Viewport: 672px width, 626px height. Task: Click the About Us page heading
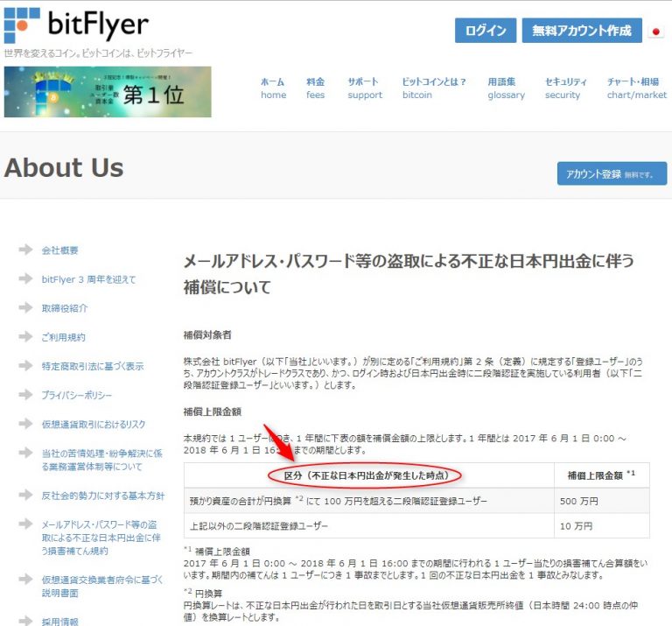pos(64,167)
